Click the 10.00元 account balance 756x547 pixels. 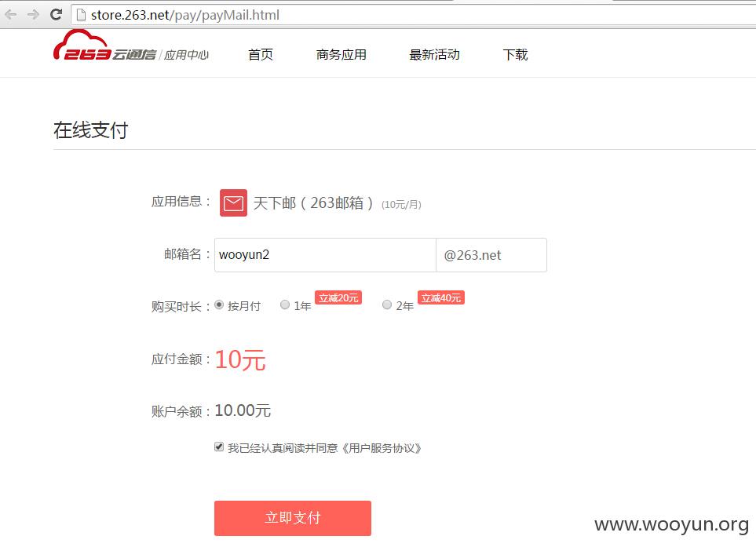243,410
